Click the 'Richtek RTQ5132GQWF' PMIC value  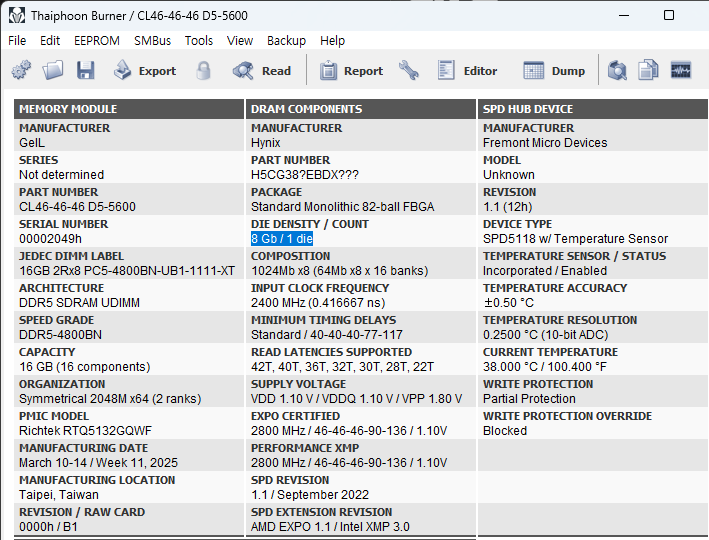[x=85, y=431]
